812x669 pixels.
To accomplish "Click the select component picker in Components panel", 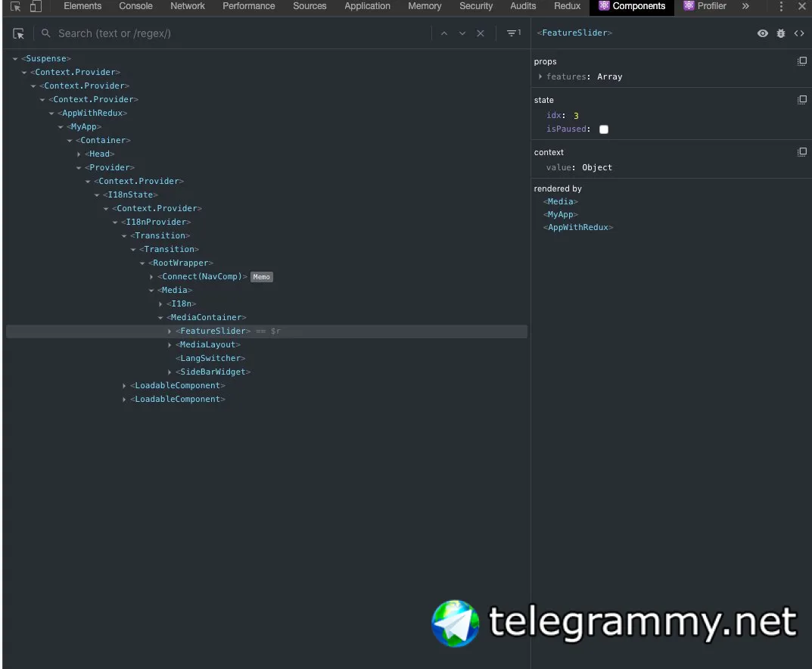I will (19, 33).
